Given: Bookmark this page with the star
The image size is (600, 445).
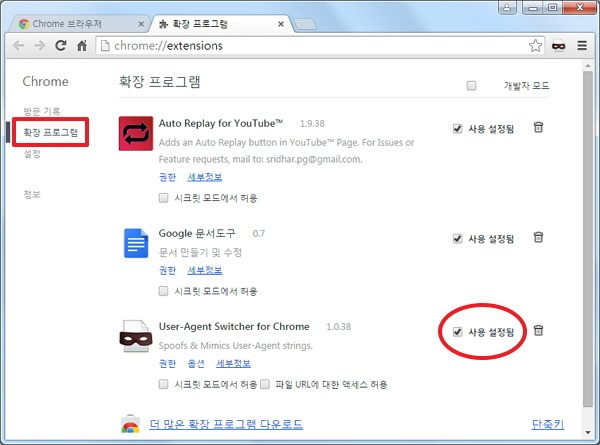Looking at the screenshot, I should point(535,46).
